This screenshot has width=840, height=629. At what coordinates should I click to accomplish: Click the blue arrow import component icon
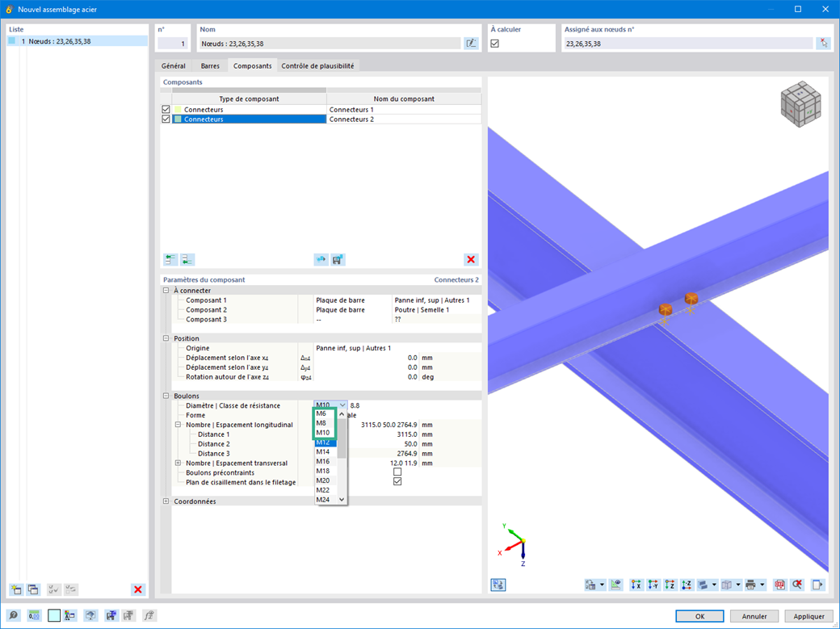click(x=321, y=260)
